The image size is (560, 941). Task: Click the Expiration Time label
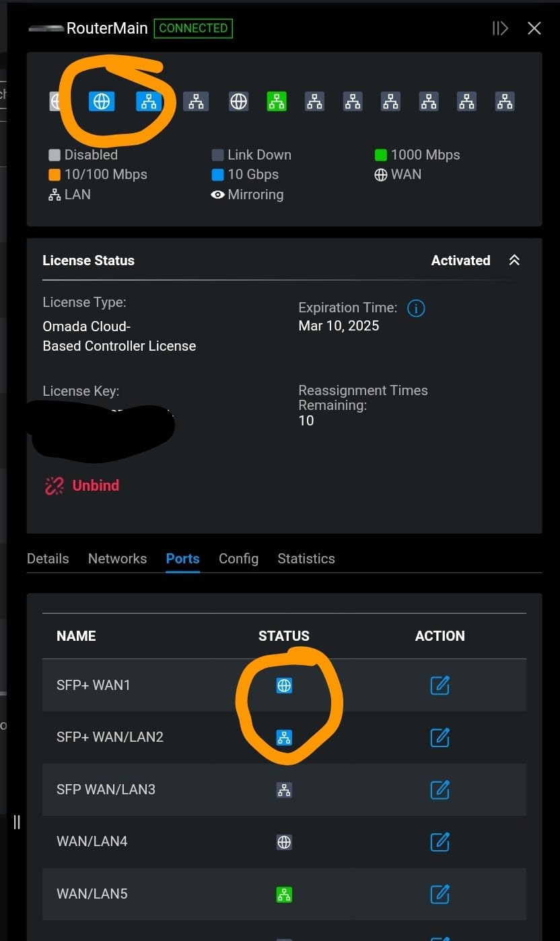tap(347, 308)
